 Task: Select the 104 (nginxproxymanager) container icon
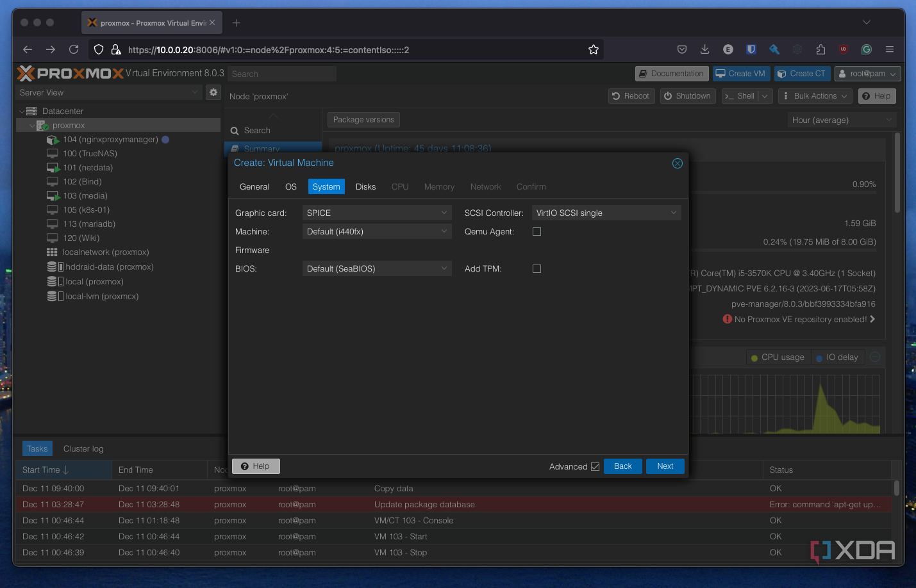click(53, 140)
